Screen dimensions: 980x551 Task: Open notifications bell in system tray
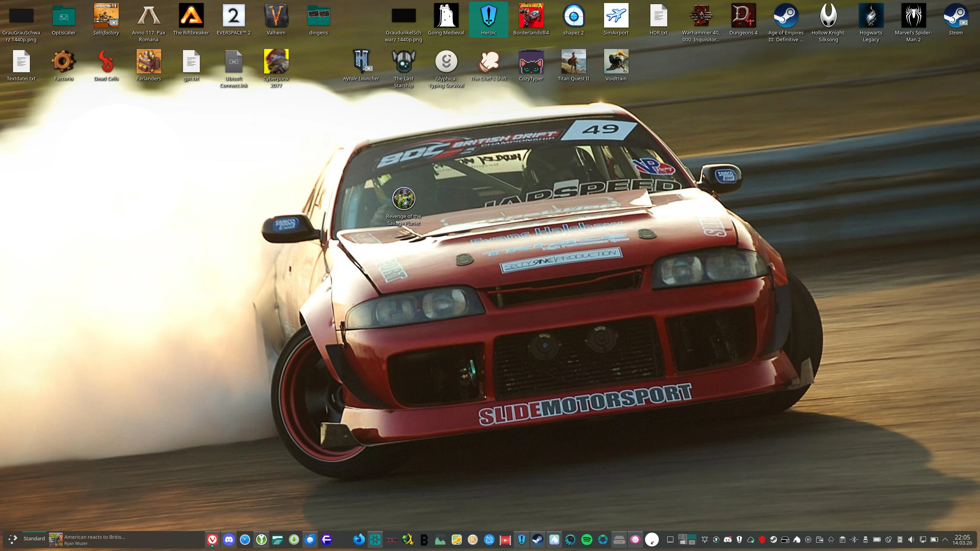pyautogui.click(x=704, y=540)
